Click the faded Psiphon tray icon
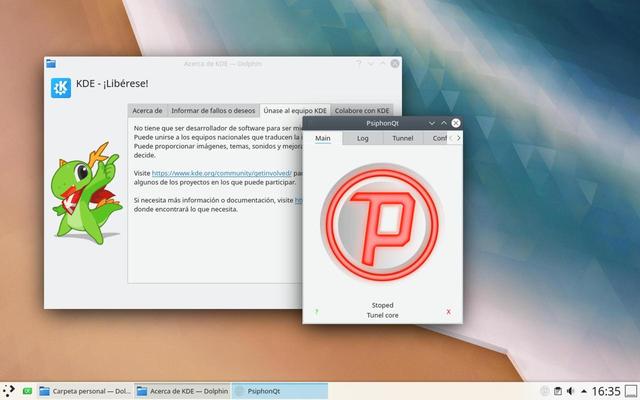 (x=544, y=391)
